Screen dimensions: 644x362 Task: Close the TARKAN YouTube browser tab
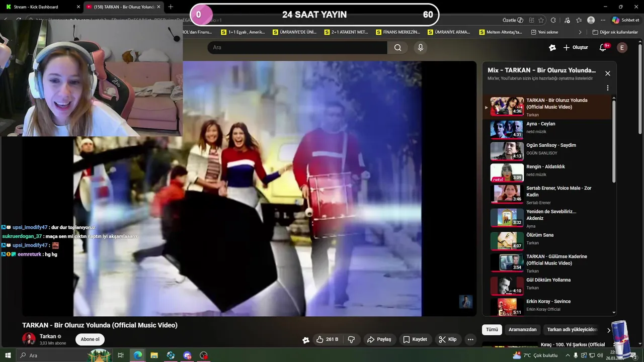point(158,7)
